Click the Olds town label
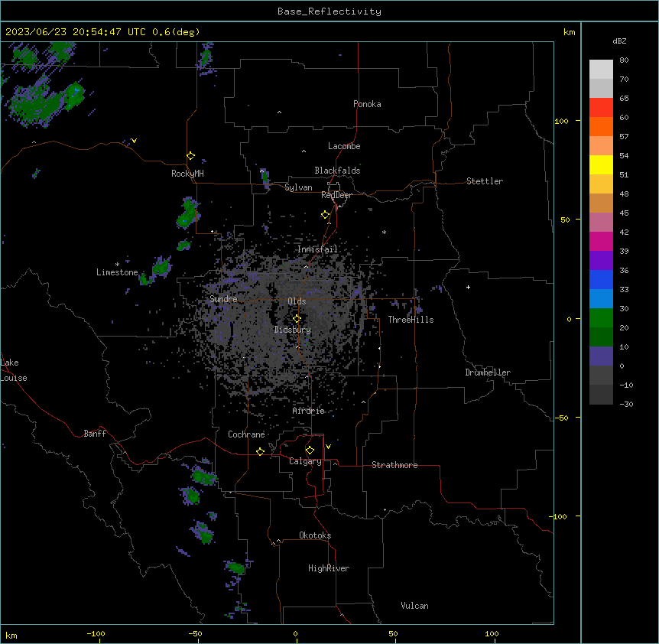This screenshot has height=644, width=659. tap(297, 301)
